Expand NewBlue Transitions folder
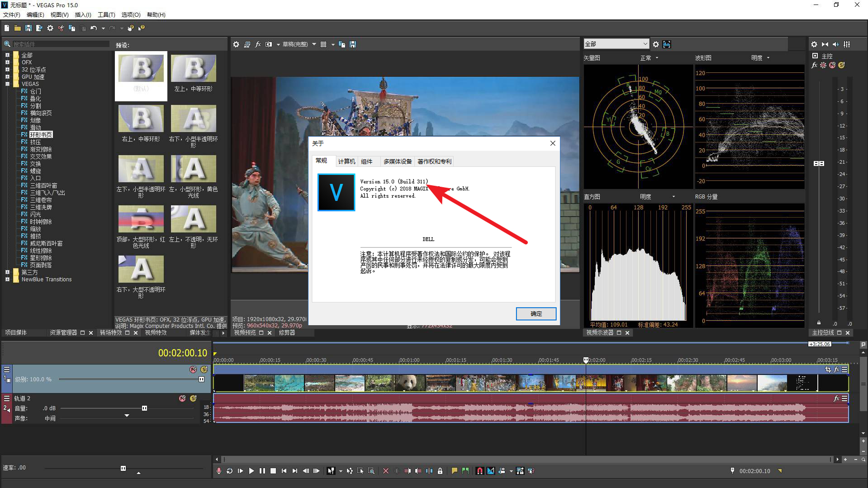Viewport: 868px width, 488px height. tap(7, 280)
